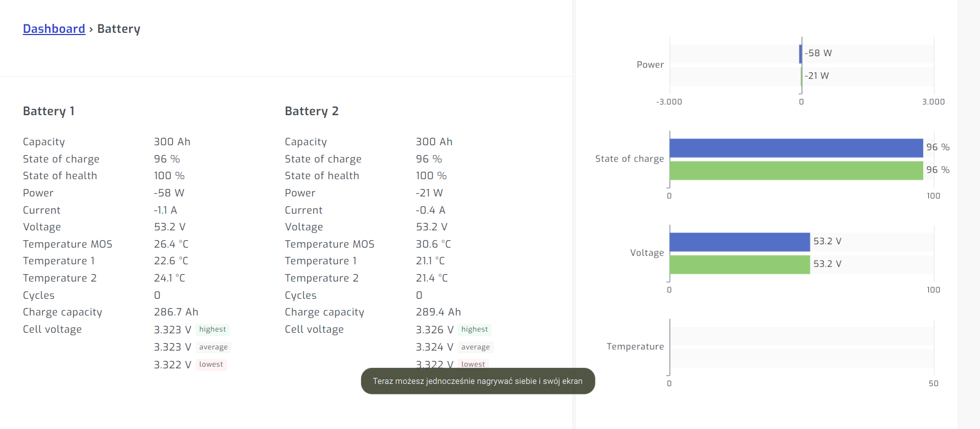Click Charge capacity value 289.4 Ah
This screenshot has height=429, width=980.
[438, 312]
